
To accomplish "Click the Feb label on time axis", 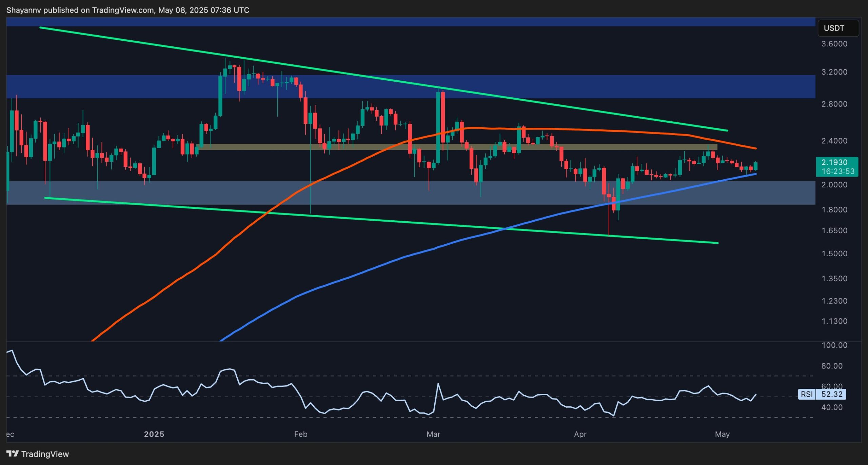I will (300, 434).
